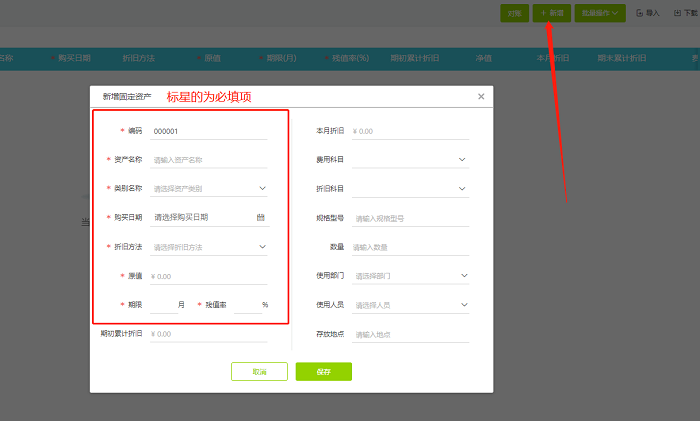Close the 新增固定资产 dialog
This screenshot has height=421, width=700.
tap(481, 96)
